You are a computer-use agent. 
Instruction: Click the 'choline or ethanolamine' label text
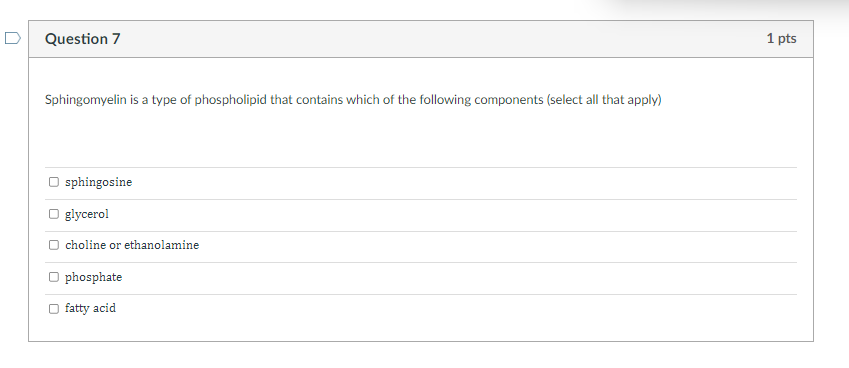tap(132, 245)
